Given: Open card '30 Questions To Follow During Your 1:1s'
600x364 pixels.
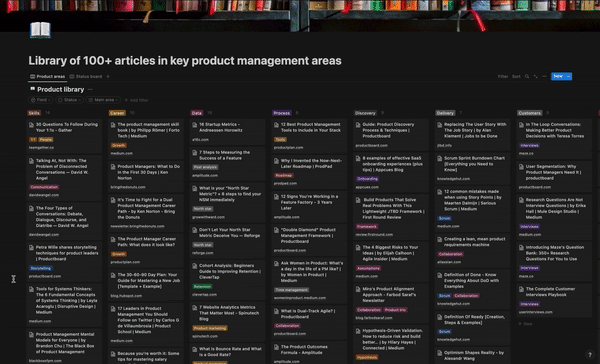Looking at the screenshot, I should point(64,135).
